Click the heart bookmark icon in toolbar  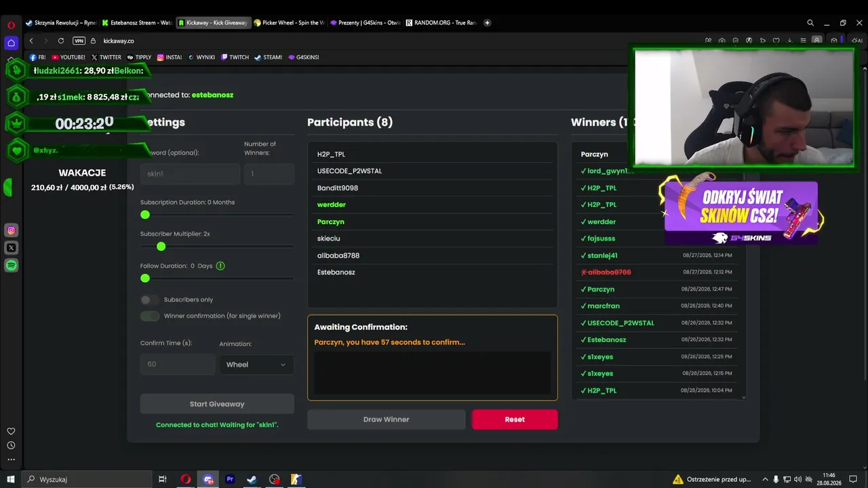(x=776, y=41)
